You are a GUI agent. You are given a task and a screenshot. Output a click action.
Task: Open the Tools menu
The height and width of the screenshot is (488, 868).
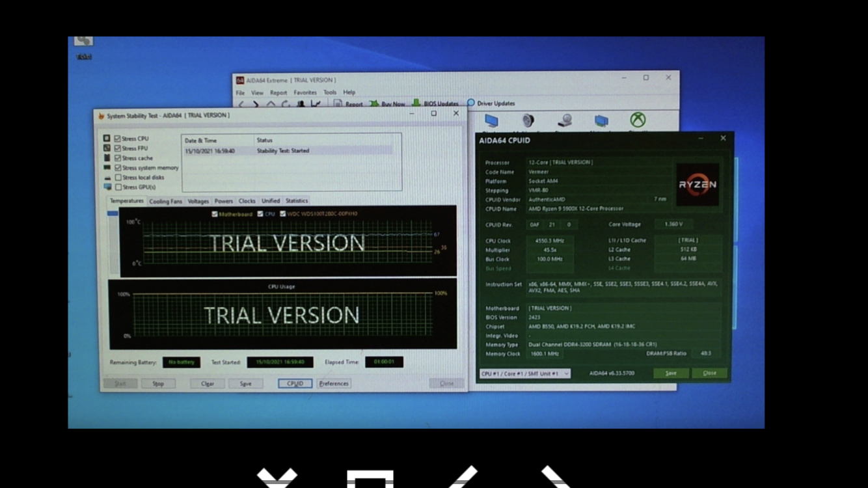tap(330, 92)
